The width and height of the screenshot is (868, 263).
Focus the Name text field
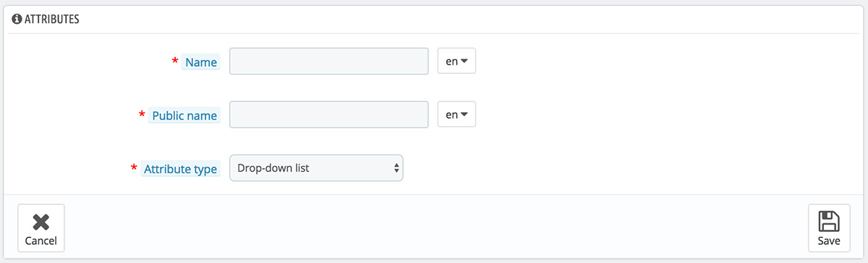pyautogui.click(x=329, y=62)
